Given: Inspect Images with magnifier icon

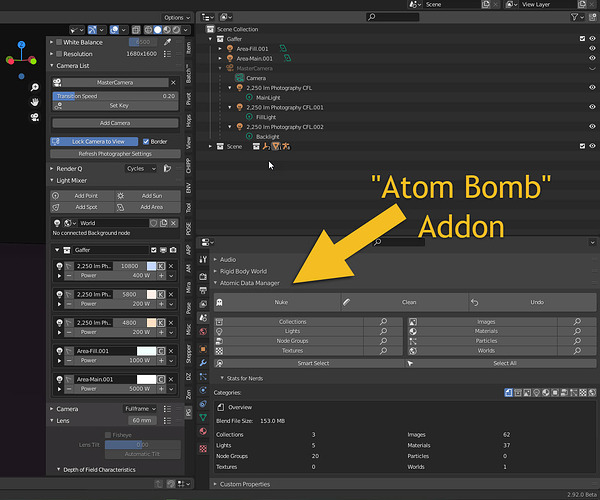Looking at the screenshot, I should 577,322.
